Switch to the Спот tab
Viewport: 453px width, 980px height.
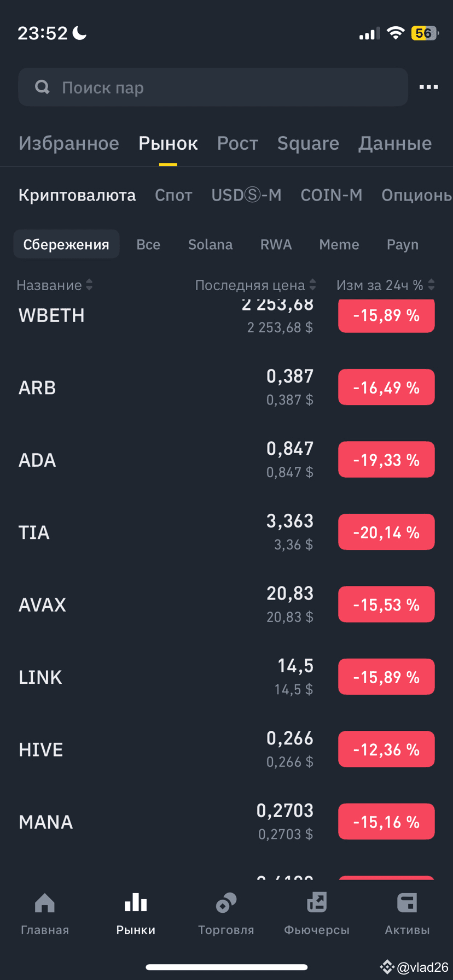pos(173,195)
